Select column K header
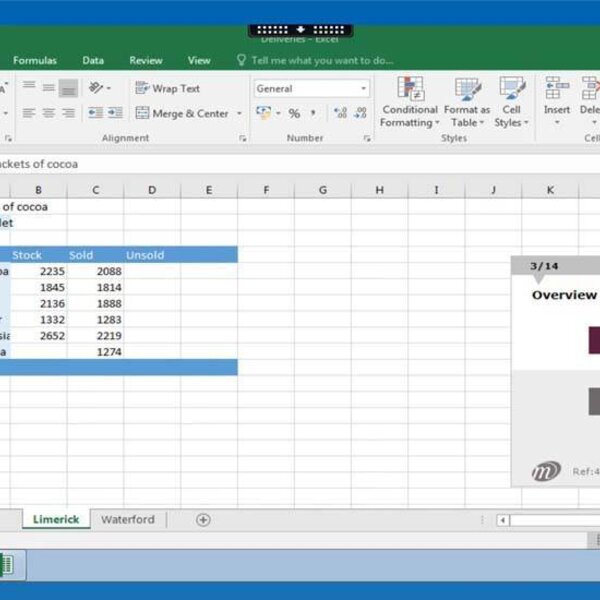The width and height of the screenshot is (600, 600). point(550,190)
